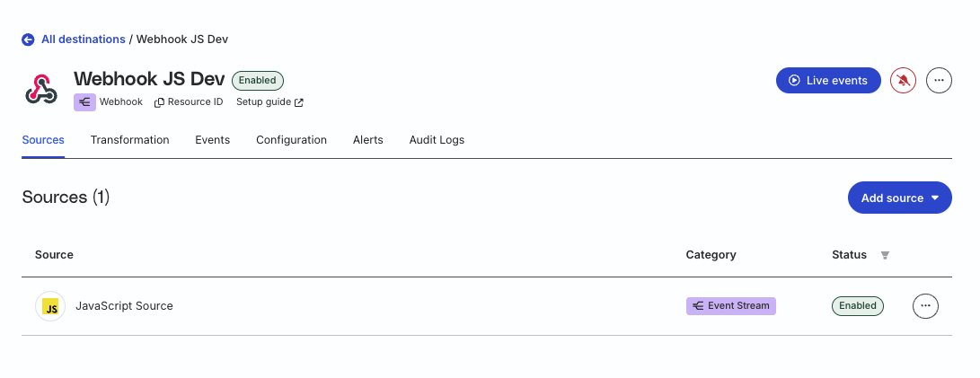Screen dimensions: 980x378
Task: Click the JavaScript Source name
Action: click(x=124, y=306)
